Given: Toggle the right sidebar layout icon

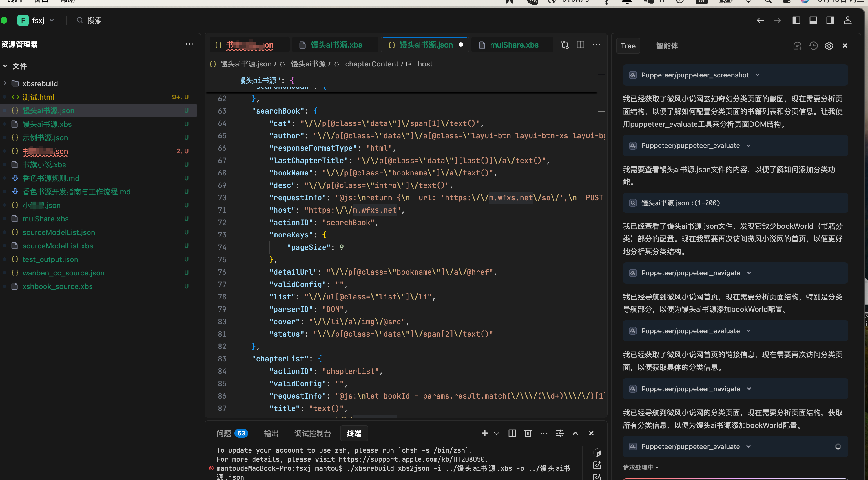Looking at the screenshot, I should [x=830, y=21].
